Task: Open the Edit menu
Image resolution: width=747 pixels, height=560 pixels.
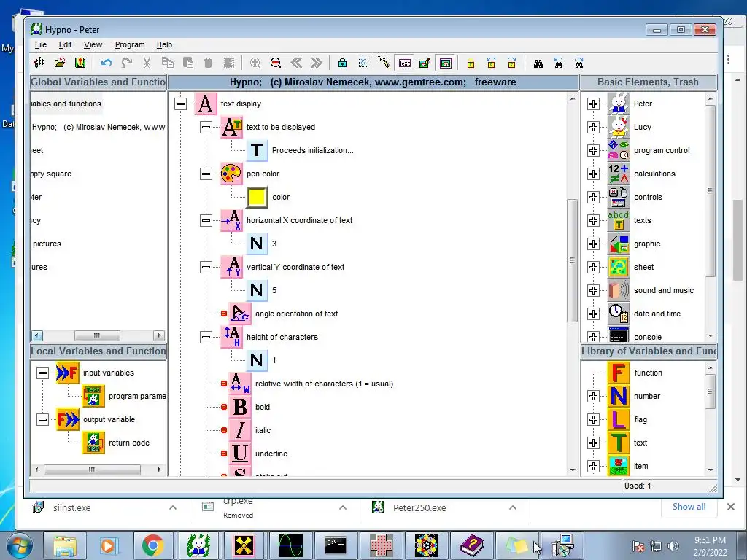Action: point(65,44)
